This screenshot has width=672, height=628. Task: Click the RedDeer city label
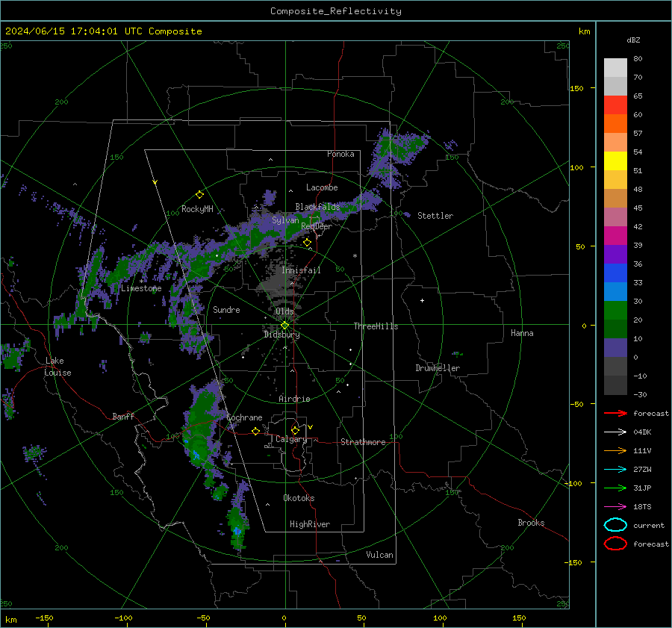click(x=317, y=226)
